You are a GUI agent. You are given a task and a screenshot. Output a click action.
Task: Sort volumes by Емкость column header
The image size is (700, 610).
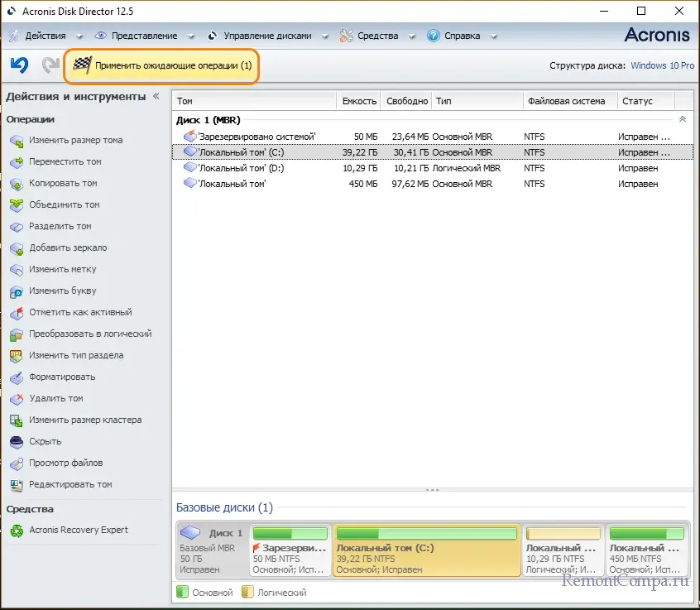point(359,101)
